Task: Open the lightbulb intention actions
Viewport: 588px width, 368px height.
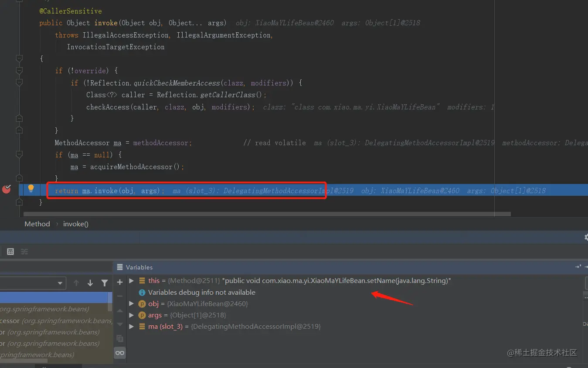Action: pos(31,188)
